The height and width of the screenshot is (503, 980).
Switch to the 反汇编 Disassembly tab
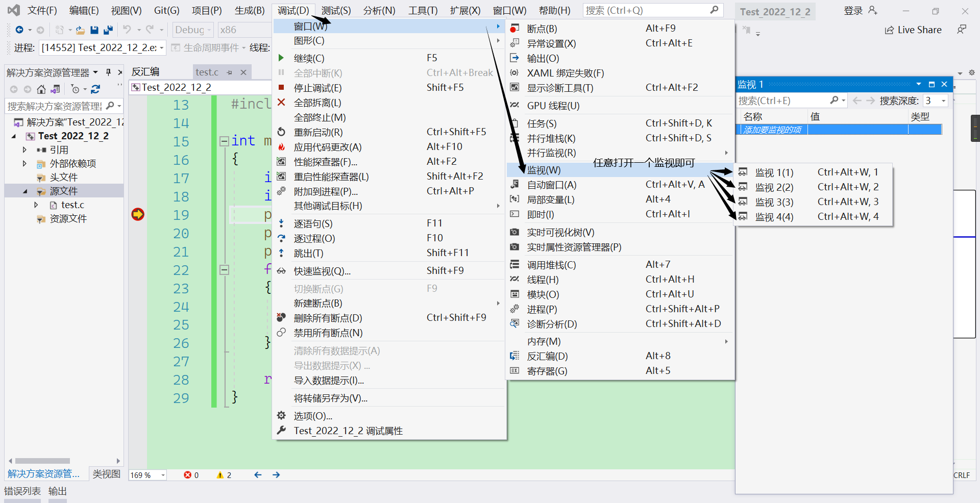click(146, 72)
